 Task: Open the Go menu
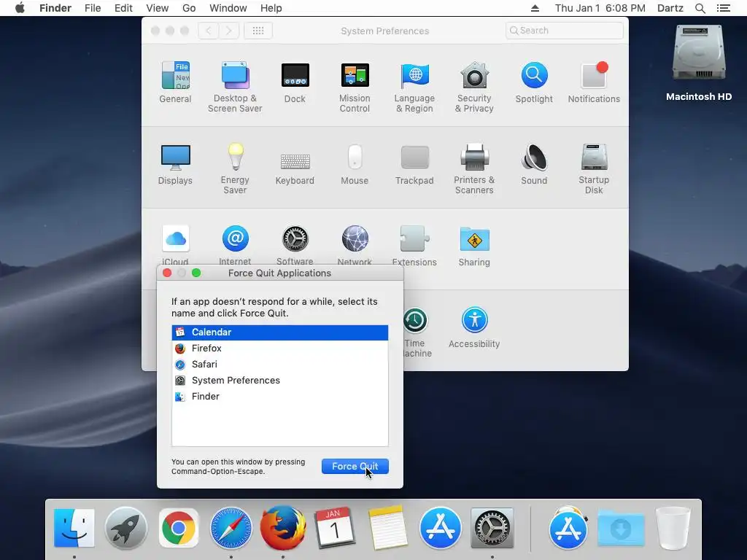click(189, 8)
